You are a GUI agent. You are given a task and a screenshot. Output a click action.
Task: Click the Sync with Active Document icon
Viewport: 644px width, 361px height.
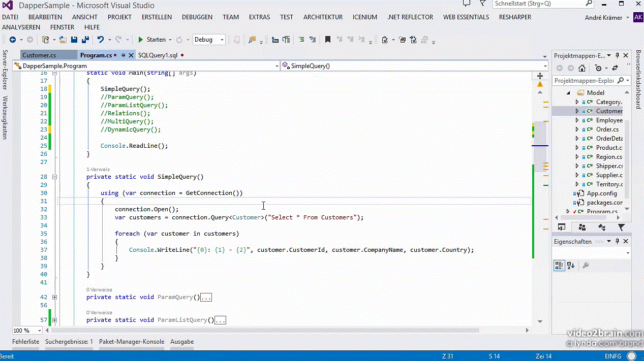[x=615, y=68]
